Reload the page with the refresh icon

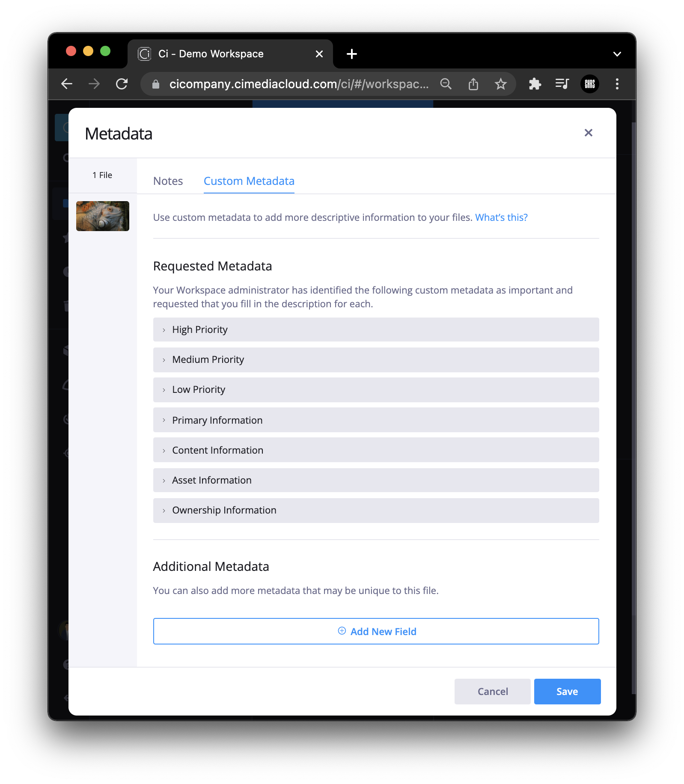[x=122, y=84]
